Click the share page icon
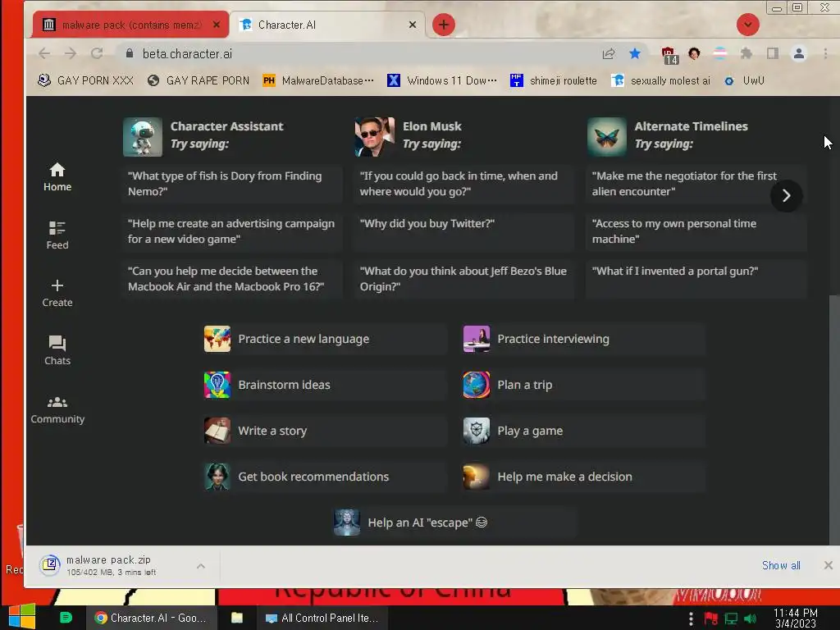Image resolution: width=840 pixels, height=630 pixels. point(609,53)
